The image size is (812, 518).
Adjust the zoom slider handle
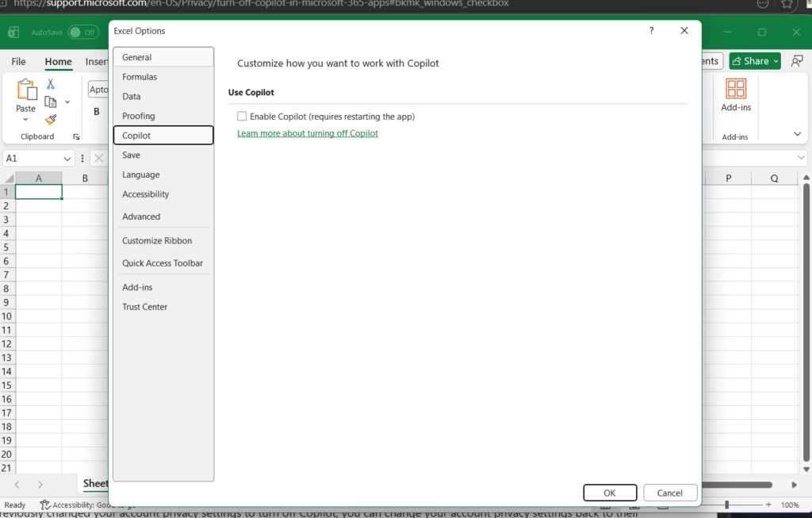pyautogui.click(x=727, y=505)
